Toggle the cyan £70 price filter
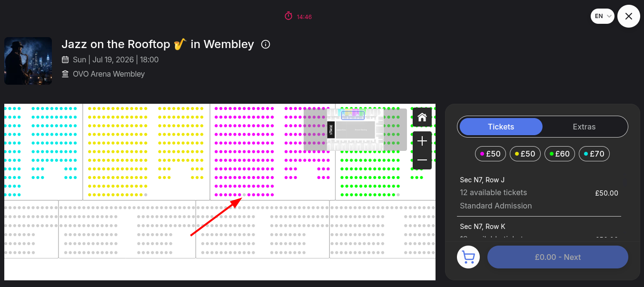The width and height of the screenshot is (644, 287). pyautogui.click(x=594, y=154)
